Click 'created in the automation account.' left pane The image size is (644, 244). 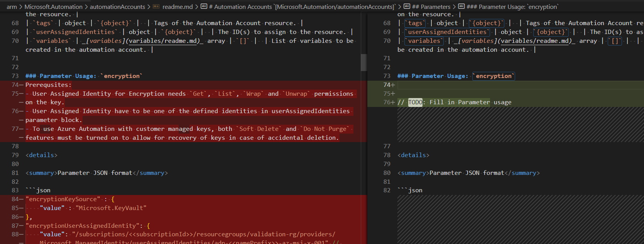pos(86,50)
